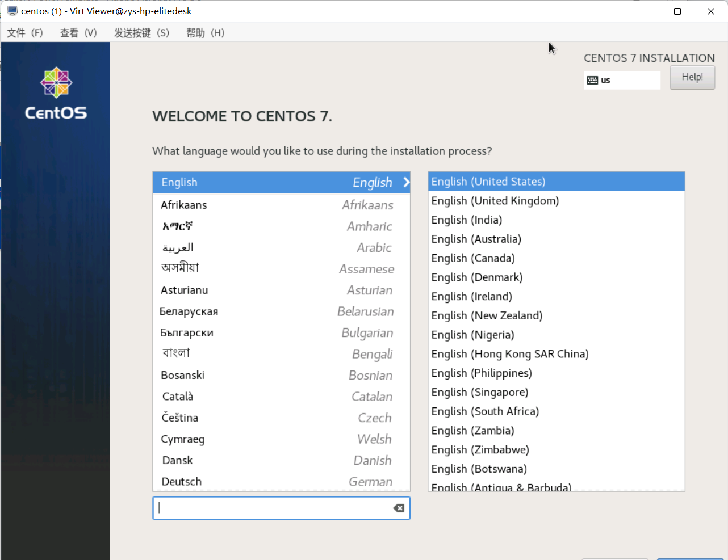Image resolution: width=728 pixels, height=560 pixels.
Task: Open the 发送按键 (S) menu
Action: pyautogui.click(x=141, y=33)
